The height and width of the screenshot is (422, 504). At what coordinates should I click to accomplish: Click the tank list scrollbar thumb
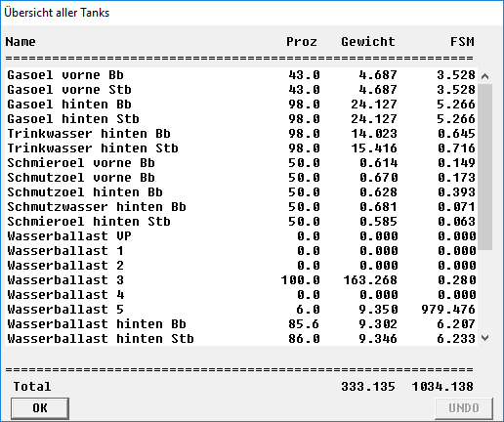484,167
